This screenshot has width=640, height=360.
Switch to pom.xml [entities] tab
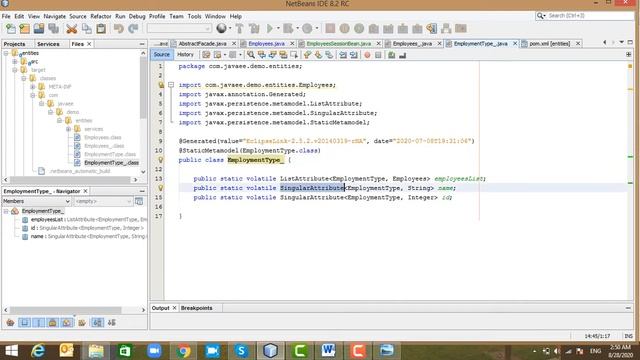coord(549,43)
